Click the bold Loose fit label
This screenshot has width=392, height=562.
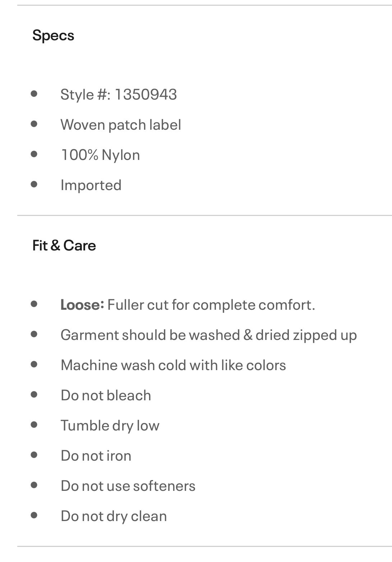(82, 305)
